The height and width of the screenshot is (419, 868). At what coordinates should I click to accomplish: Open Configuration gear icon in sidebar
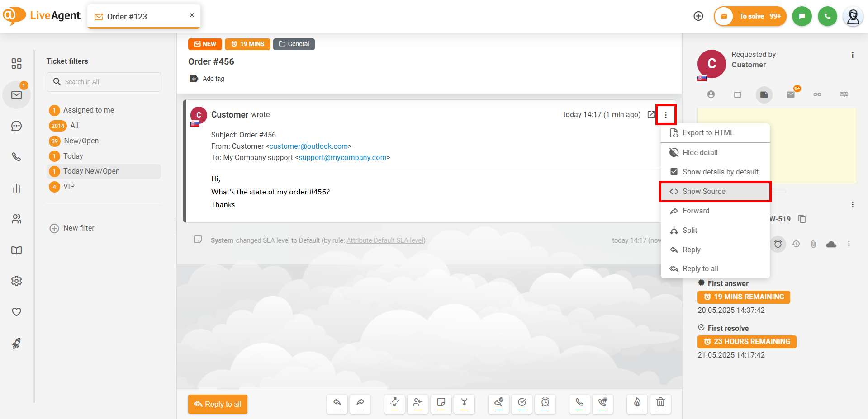(17, 281)
